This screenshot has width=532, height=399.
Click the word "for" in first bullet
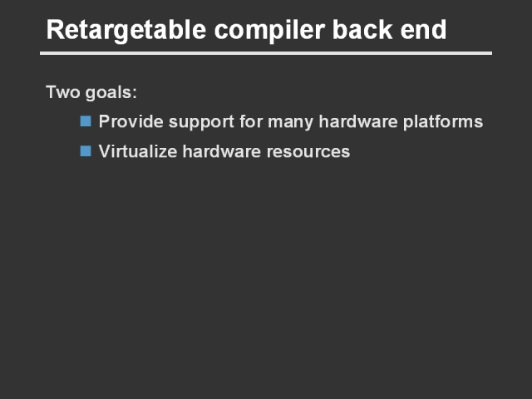[236, 121]
